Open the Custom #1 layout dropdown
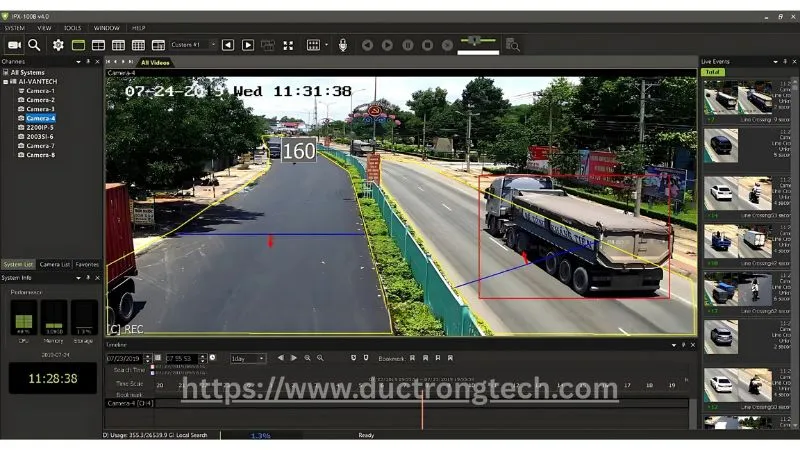The image size is (800, 450). pos(192,45)
